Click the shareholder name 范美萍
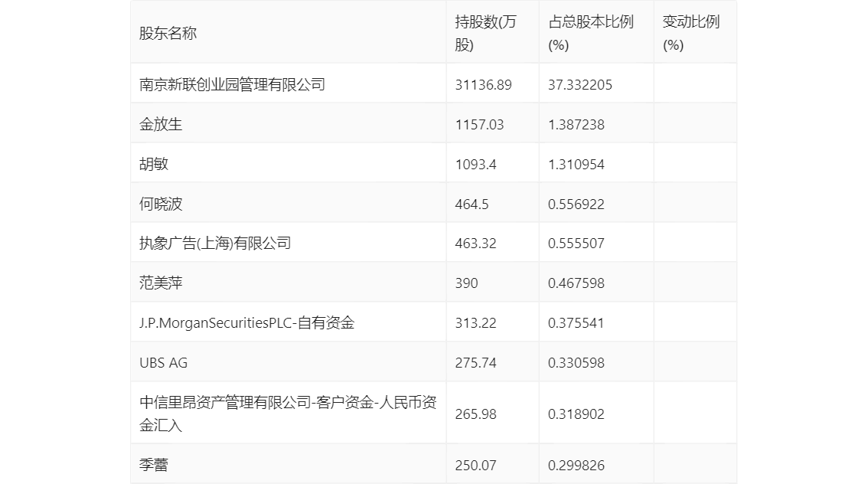The height and width of the screenshot is (484, 868). click(161, 283)
